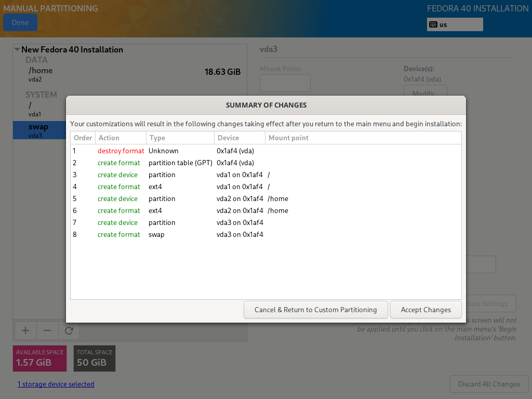Select row 4 create format ext4 vda1

click(266, 187)
